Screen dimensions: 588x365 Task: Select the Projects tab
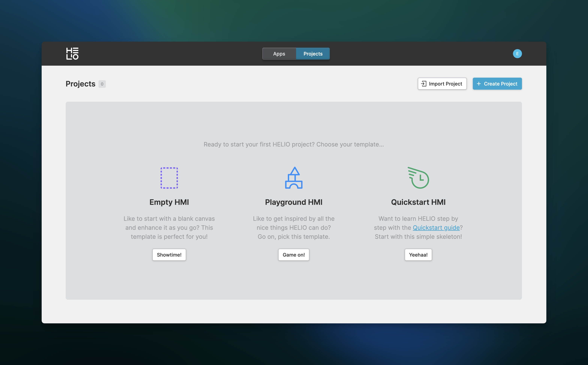pyautogui.click(x=313, y=54)
